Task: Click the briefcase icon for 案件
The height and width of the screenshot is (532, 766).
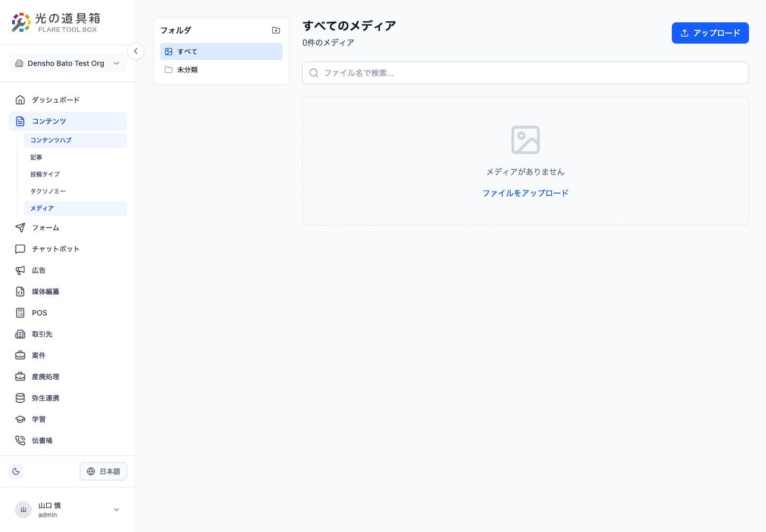Action: coord(20,355)
